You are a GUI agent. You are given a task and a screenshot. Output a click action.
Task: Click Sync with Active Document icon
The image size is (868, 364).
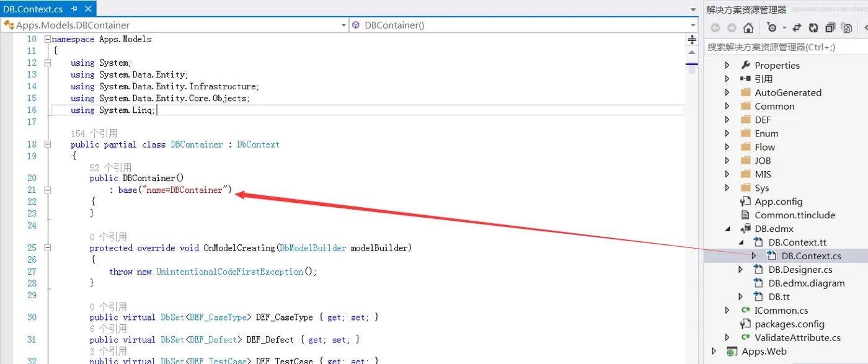tap(797, 28)
